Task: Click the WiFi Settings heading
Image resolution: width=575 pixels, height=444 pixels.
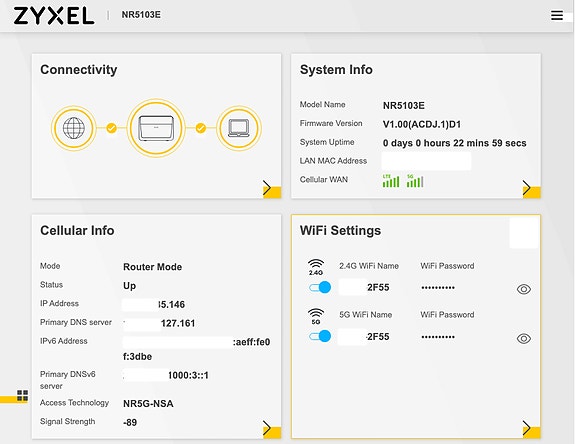Action: pyautogui.click(x=340, y=230)
